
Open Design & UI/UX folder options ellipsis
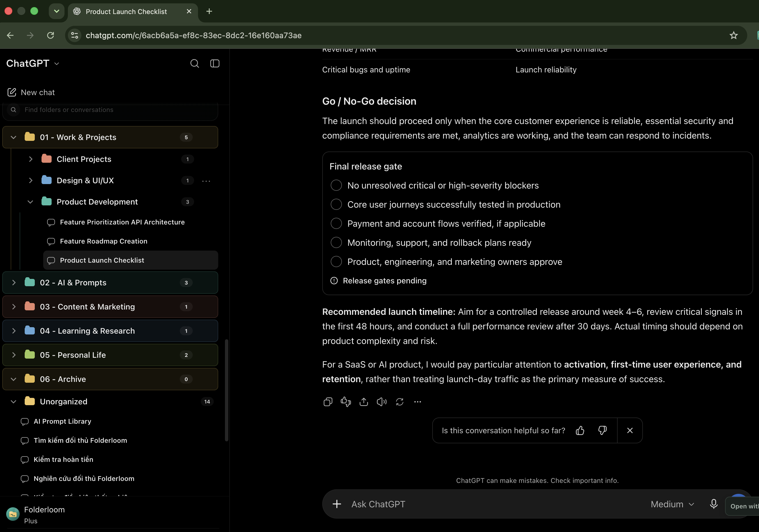click(x=206, y=181)
